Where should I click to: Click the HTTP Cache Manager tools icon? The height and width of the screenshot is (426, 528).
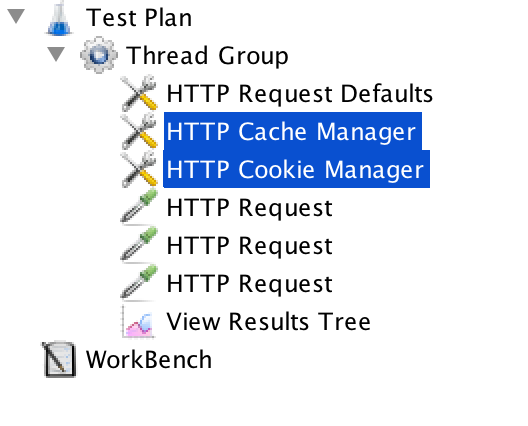(x=139, y=131)
